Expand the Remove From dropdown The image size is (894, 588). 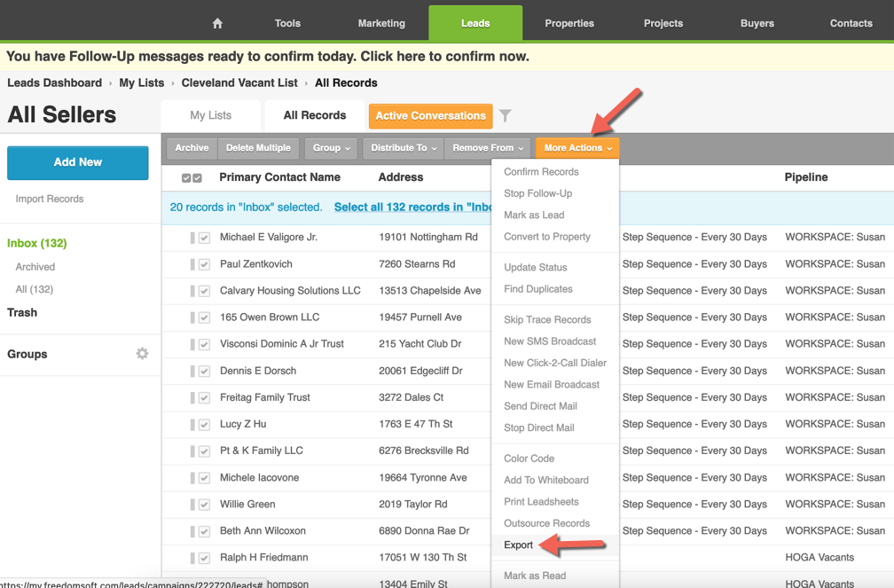(488, 148)
